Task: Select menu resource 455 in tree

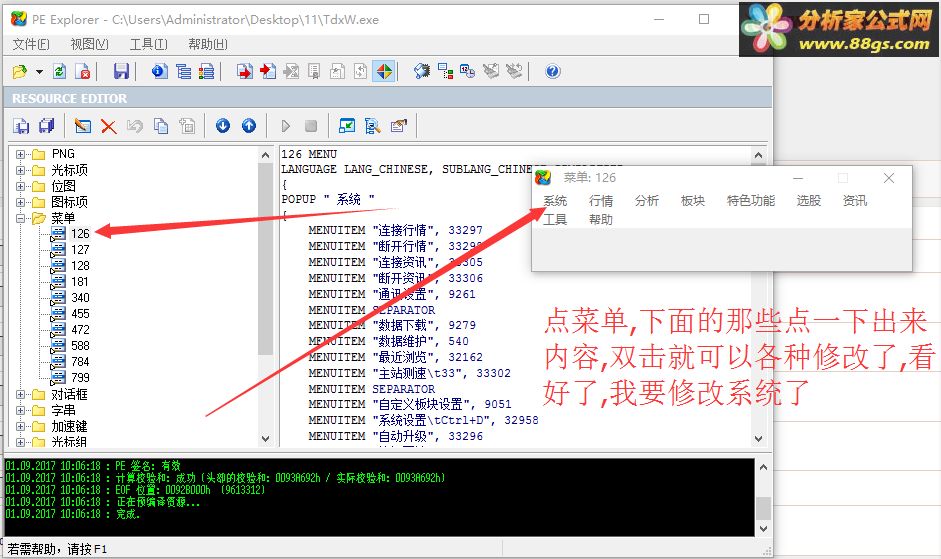Action: (x=80, y=313)
